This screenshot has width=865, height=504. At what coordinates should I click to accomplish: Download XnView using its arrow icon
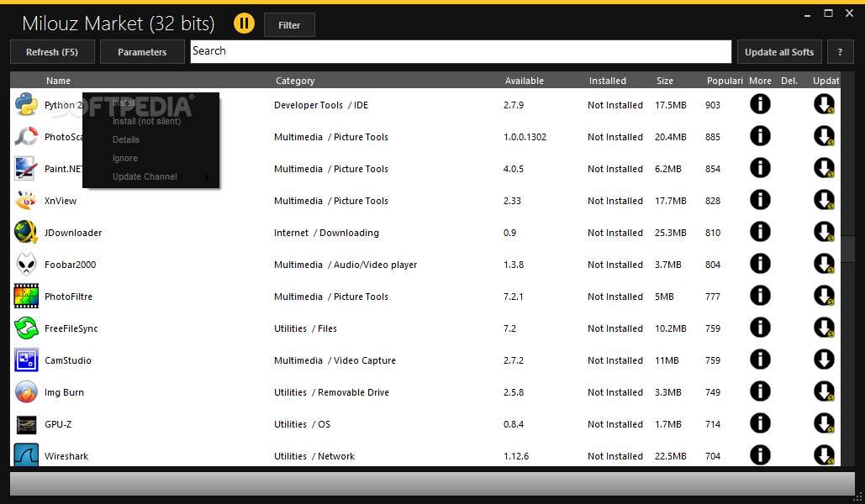824,200
